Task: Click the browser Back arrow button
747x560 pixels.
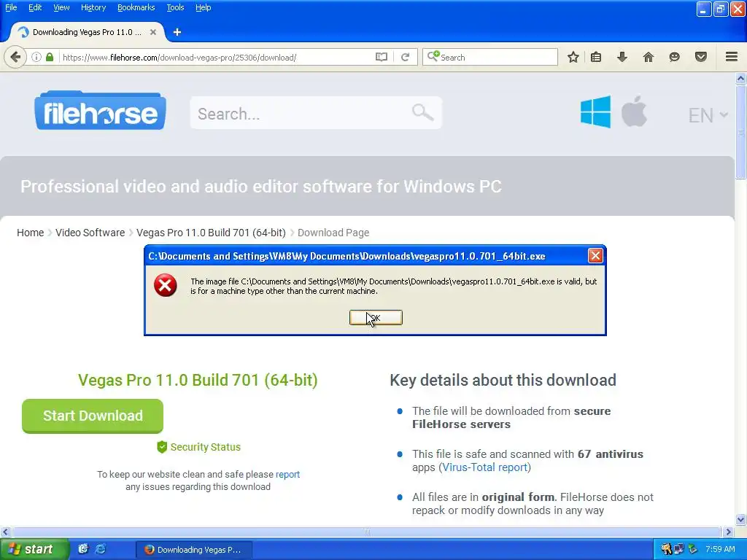Action: (15, 57)
